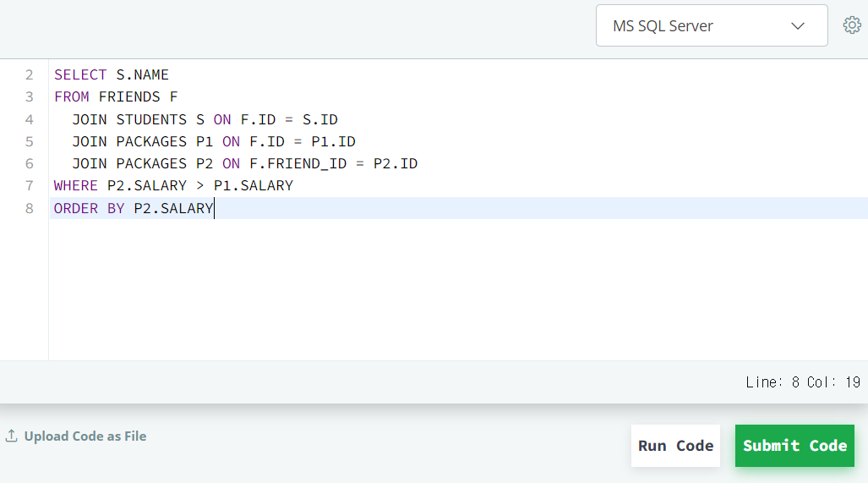Click S.NAME in the select clause

tap(142, 74)
